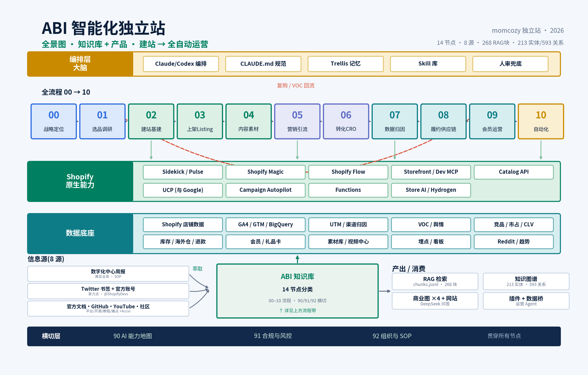Screen dimensions: 588x375
Task: Click the 贯穿所有节点 text
Action: (504, 336)
